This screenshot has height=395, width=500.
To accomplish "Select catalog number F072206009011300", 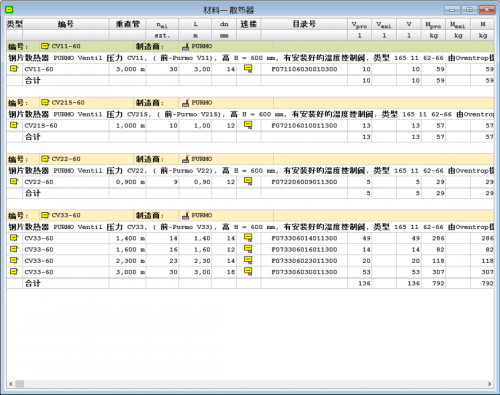I will coord(304,182).
